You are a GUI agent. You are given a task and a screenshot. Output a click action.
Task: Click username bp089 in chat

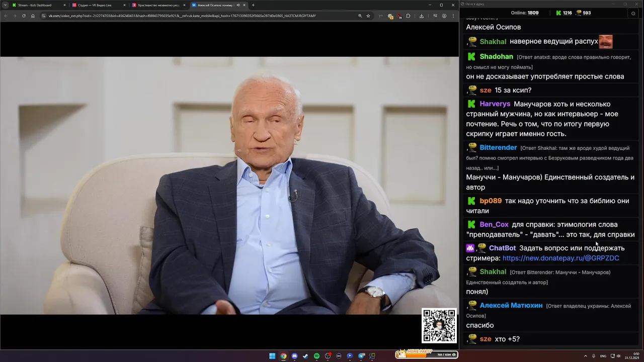(491, 201)
